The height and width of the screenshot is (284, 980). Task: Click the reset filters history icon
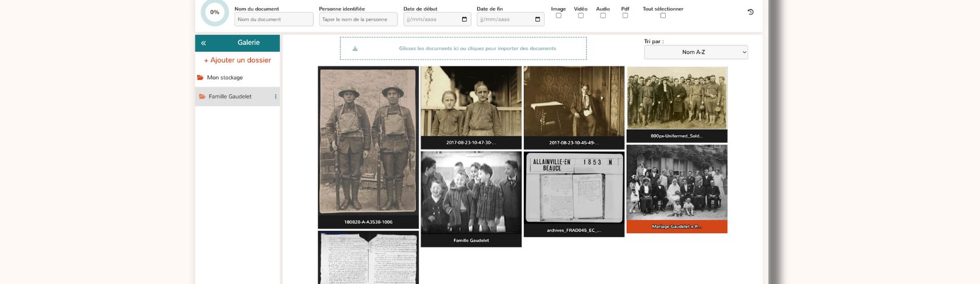(750, 12)
